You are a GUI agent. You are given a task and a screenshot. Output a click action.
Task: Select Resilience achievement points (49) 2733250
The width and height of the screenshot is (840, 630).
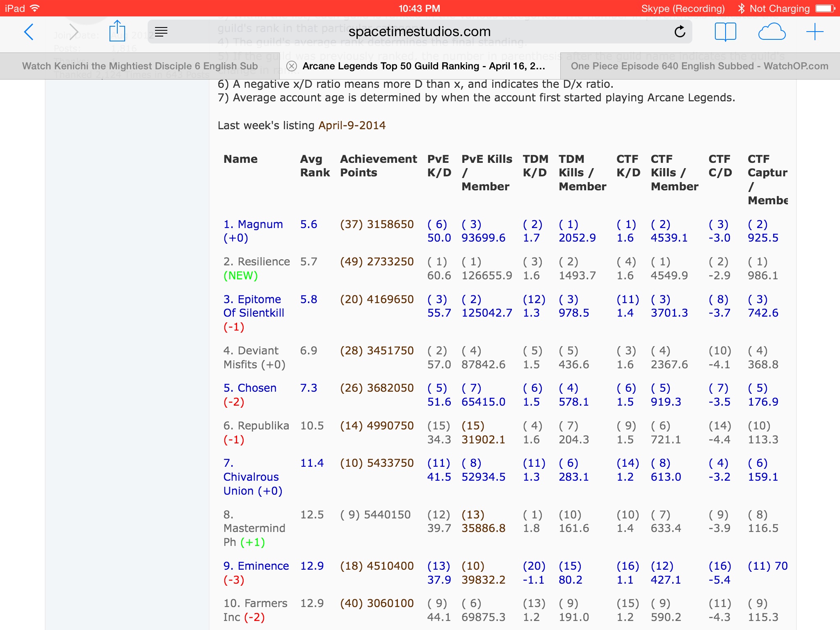pyautogui.click(x=377, y=262)
